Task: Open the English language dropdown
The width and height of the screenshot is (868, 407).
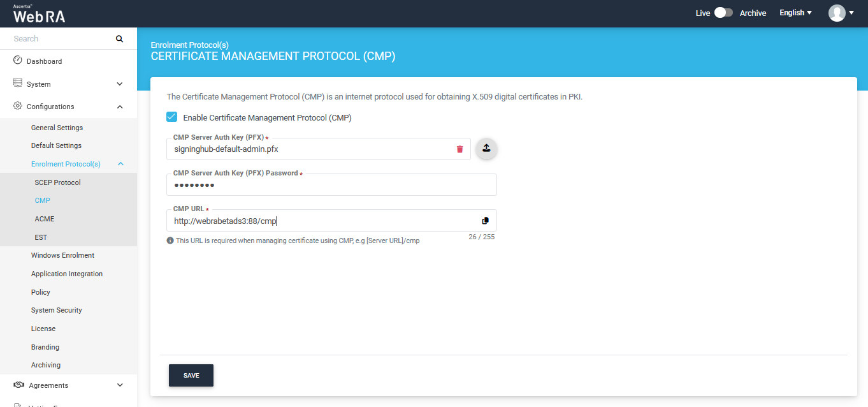Action: [x=795, y=13]
